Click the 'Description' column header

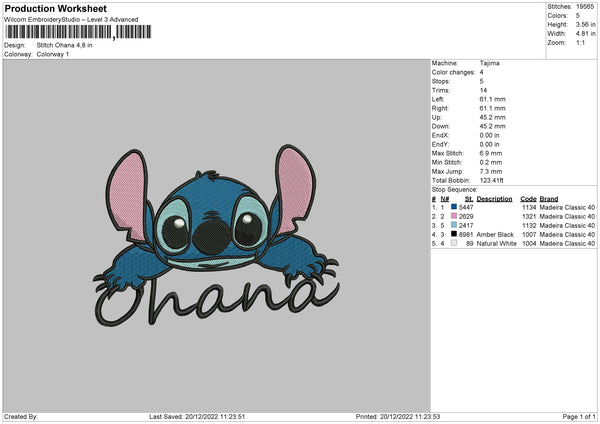coord(494,199)
